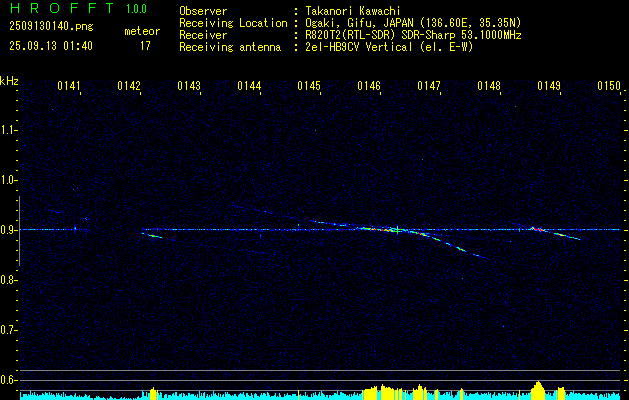This screenshot has height=400, width=629.
Task: Click the 0.9 kHz axis label
Action: 8,230
